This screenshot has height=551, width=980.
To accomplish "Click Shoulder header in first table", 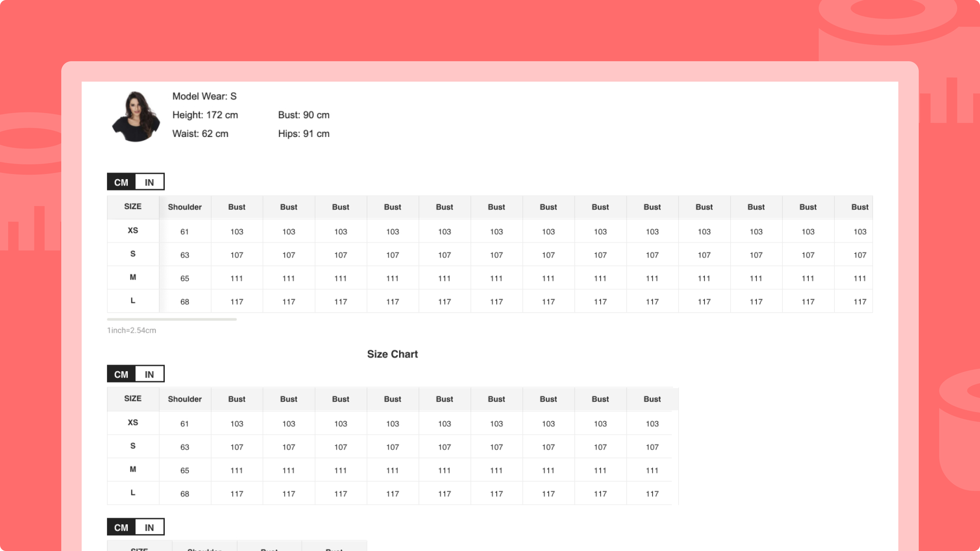I will [x=185, y=207].
